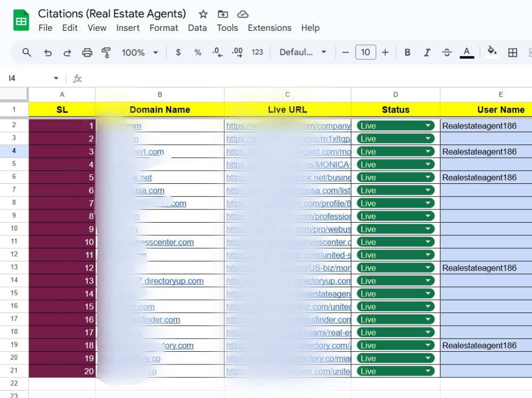Open the Live status dropdown for SL 16
The height and width of the screenshot is (398, 532).
pos(396,319)
